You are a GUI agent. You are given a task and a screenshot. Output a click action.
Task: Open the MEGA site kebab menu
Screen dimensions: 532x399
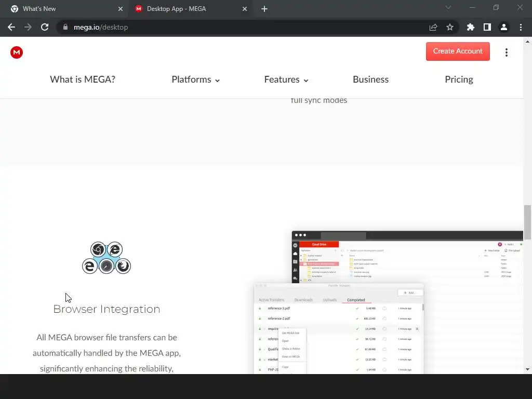click(x=506, y=52)
